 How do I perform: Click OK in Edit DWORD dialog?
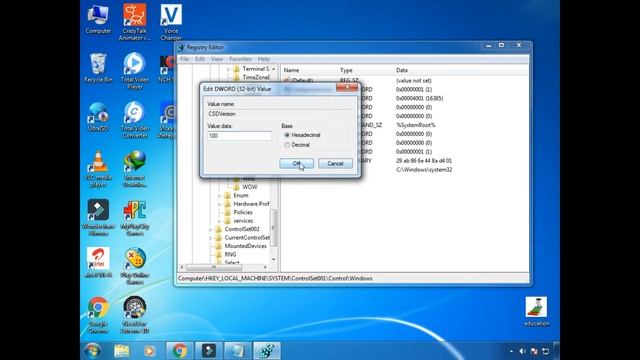[297, 164]
